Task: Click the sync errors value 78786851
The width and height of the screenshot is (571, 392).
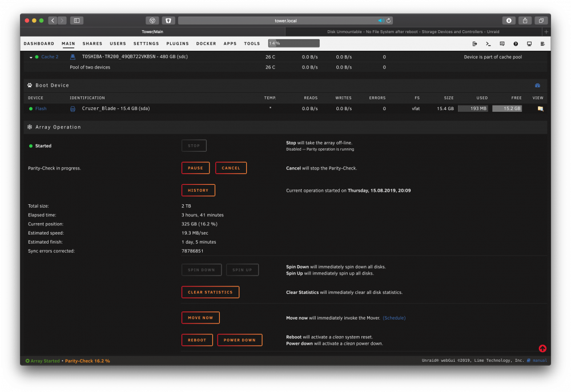Action: tap(192, 251)
